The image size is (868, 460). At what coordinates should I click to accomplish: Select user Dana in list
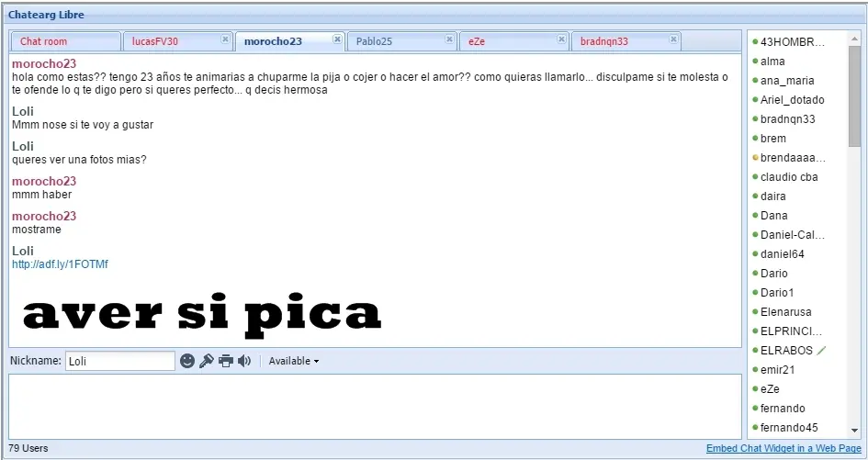point(774,216)
